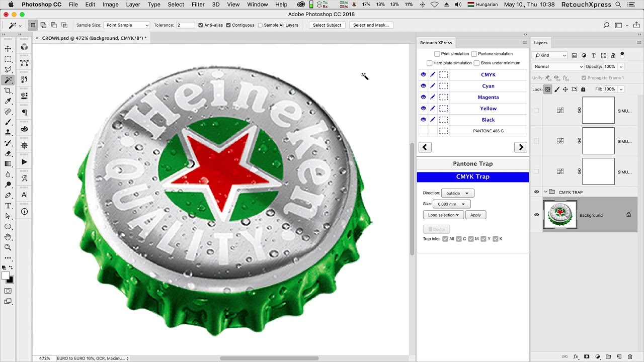Screen dimensions: 644x362
Task: Uncheck the Anti-alias option
Action: [201, 25]
